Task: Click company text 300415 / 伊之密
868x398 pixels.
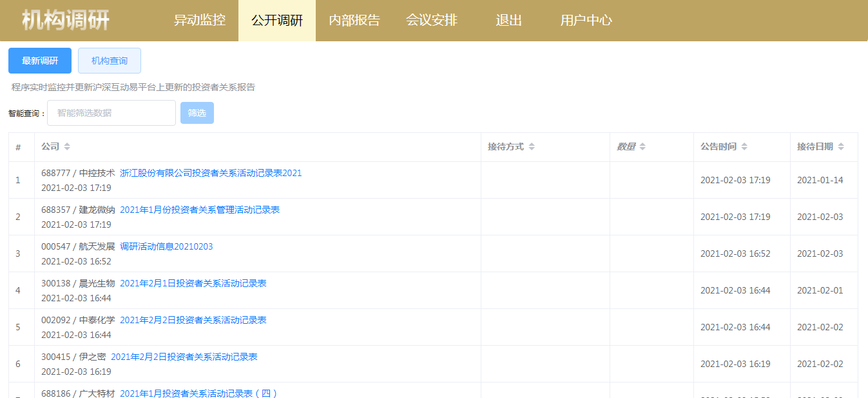Action: point(73,357)
